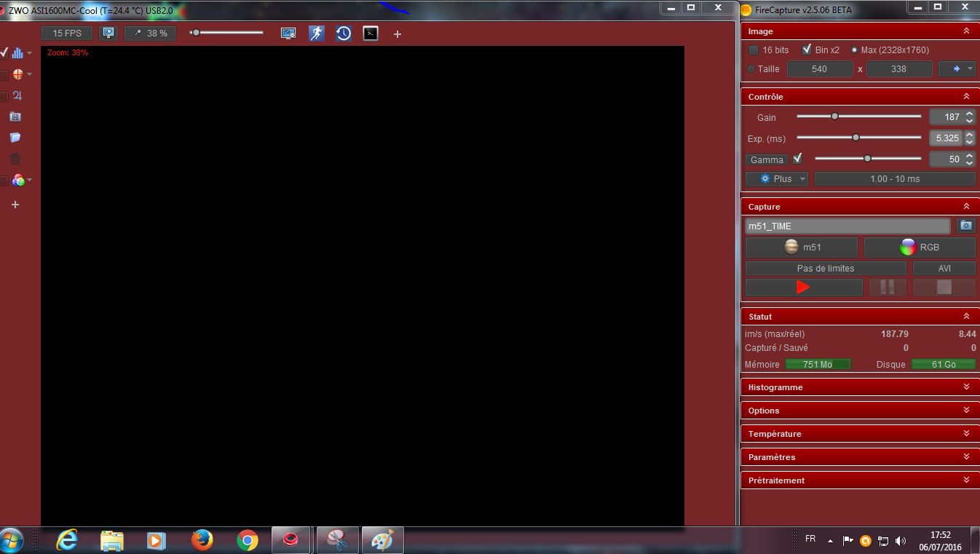Select the Taille radio button

751,68
